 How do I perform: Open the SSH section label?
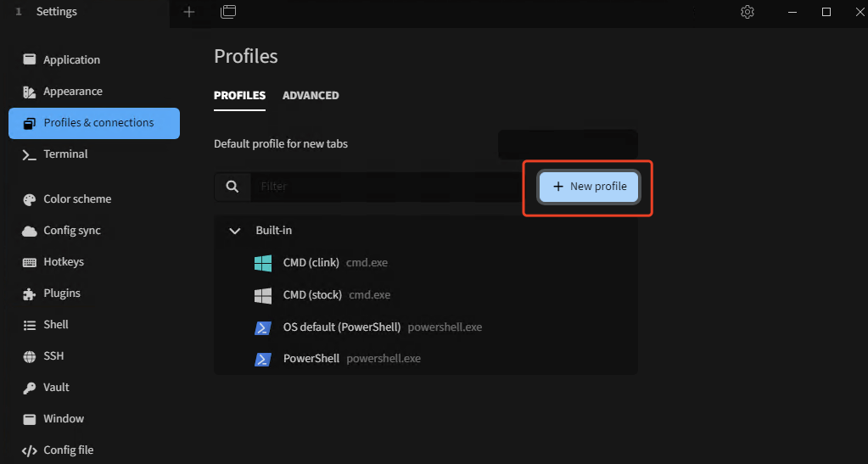tap(53, 356)
